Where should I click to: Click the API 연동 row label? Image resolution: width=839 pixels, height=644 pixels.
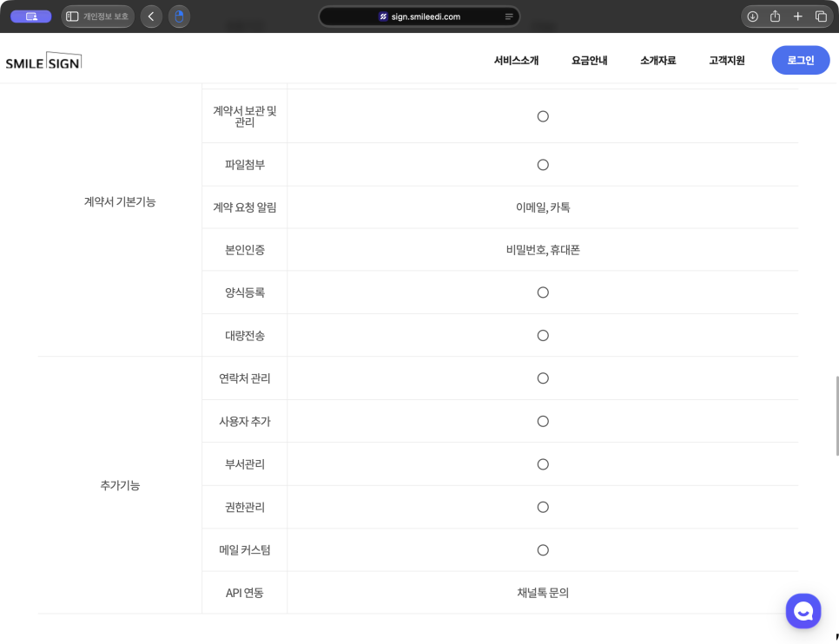point(245,593)
